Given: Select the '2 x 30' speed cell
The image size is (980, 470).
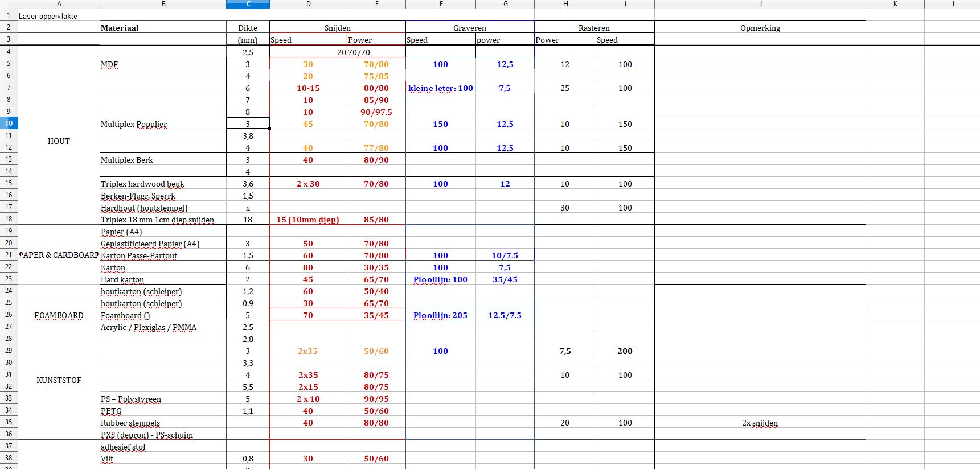Looking at the screenshot, I should point(308,184).
